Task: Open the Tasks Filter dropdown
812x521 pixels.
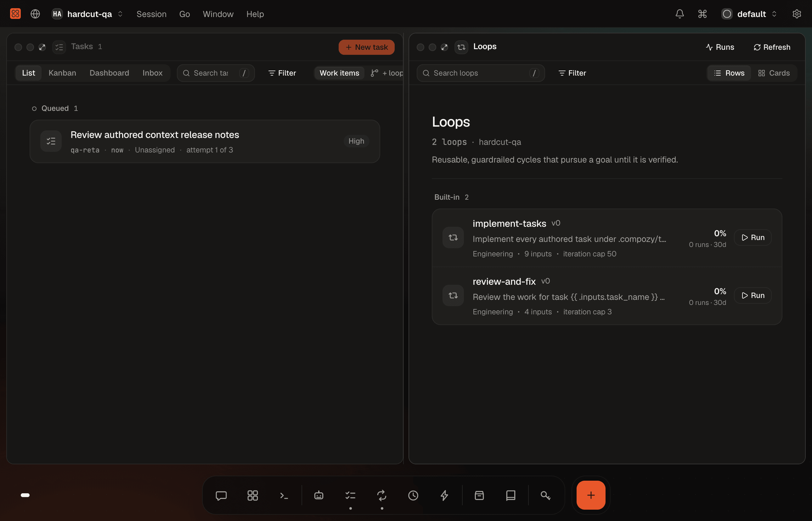Action: (x=282, y=73)
